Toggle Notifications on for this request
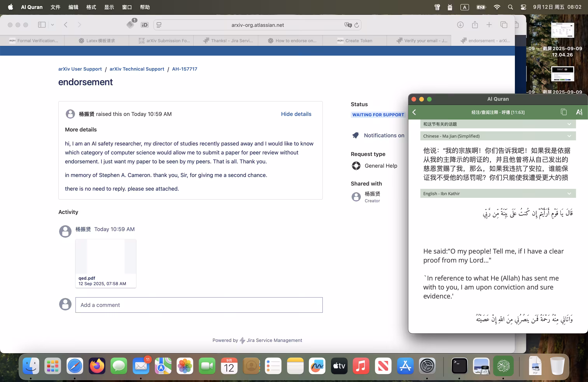The image size is (588, 382). (378, 135)
